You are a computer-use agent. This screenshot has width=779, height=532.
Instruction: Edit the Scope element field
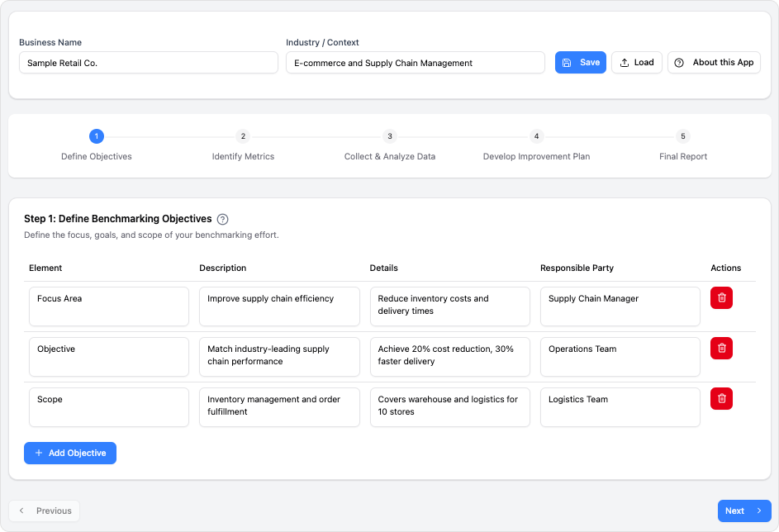109,407
